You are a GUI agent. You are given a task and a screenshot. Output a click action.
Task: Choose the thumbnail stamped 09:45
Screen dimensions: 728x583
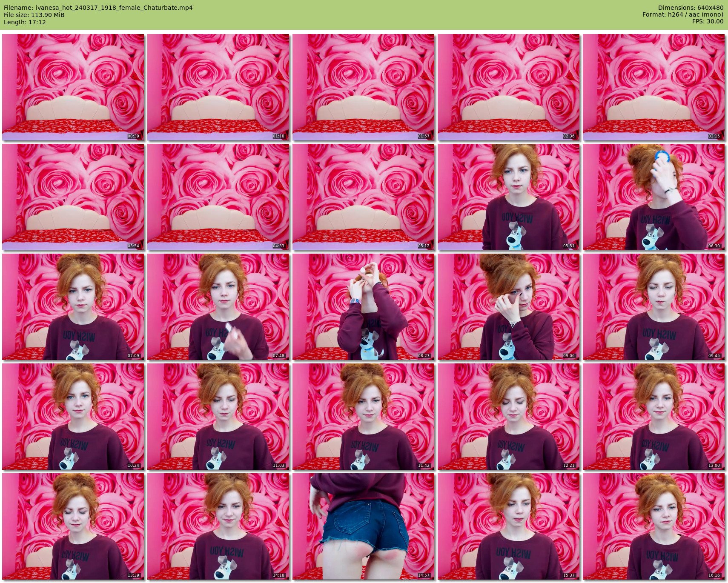pos(654,307)
